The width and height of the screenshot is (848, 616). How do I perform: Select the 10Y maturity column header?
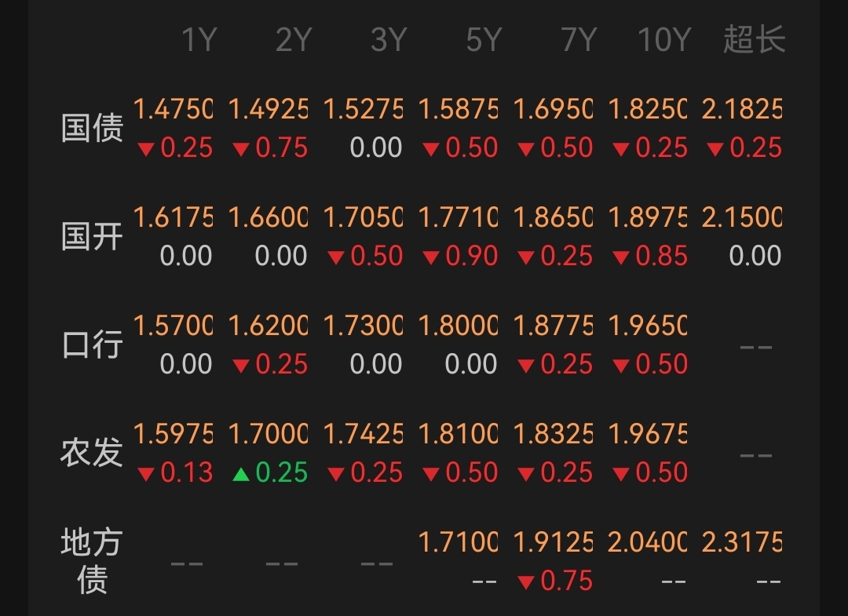click(663, 39)
